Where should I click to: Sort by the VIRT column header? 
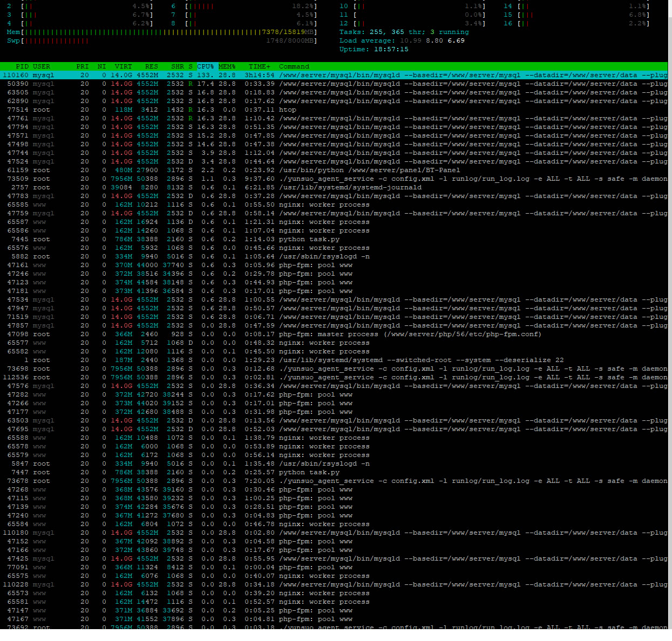click(x=123, y=66)
